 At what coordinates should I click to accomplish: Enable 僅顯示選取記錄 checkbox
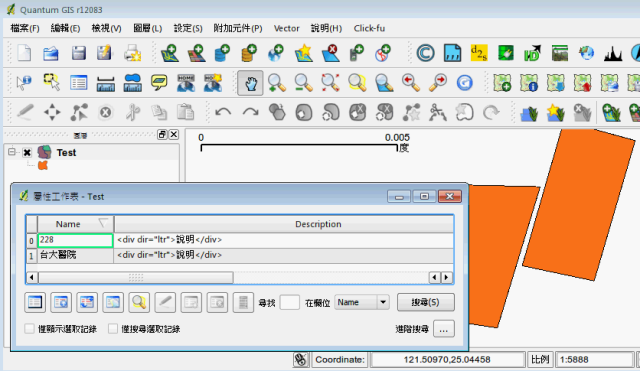[x=29, y=329]
